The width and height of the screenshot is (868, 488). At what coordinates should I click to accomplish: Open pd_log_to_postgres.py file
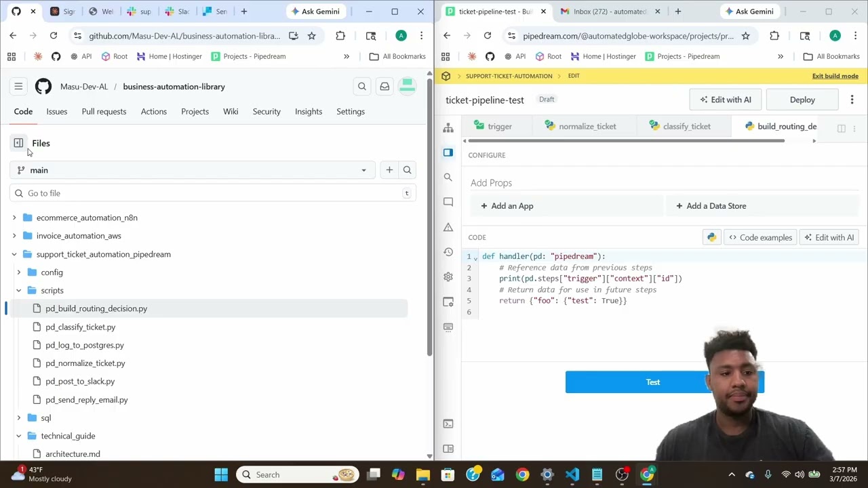pos(85,346)
